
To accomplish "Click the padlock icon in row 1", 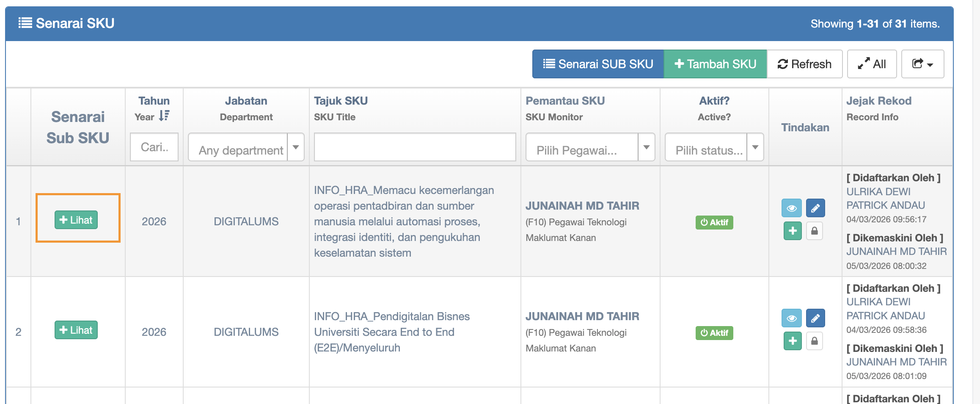I will pos(814,231).
